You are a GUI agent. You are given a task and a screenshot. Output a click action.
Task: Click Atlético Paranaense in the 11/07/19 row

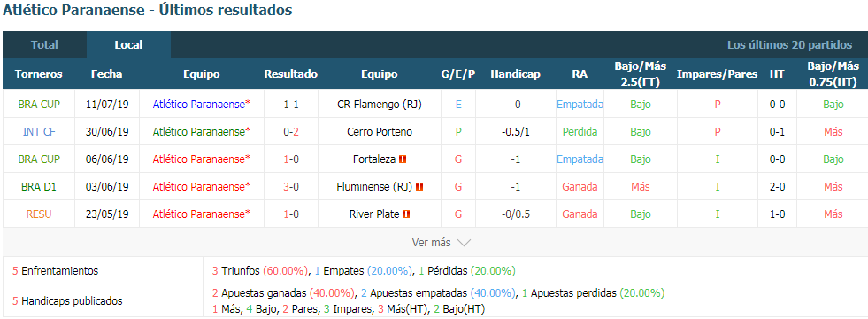pyautogui.click(x=202, y=105)
